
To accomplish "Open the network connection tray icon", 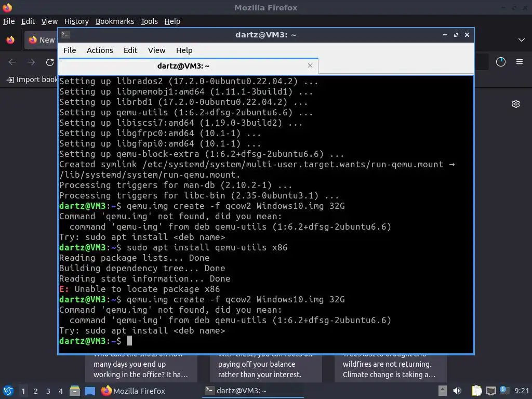I will click(x=490, y=391).
